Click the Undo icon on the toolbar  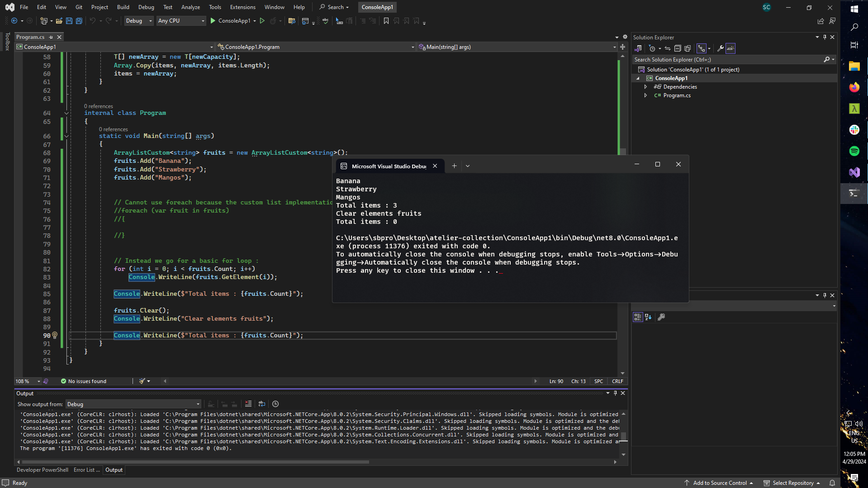(92, 21)
